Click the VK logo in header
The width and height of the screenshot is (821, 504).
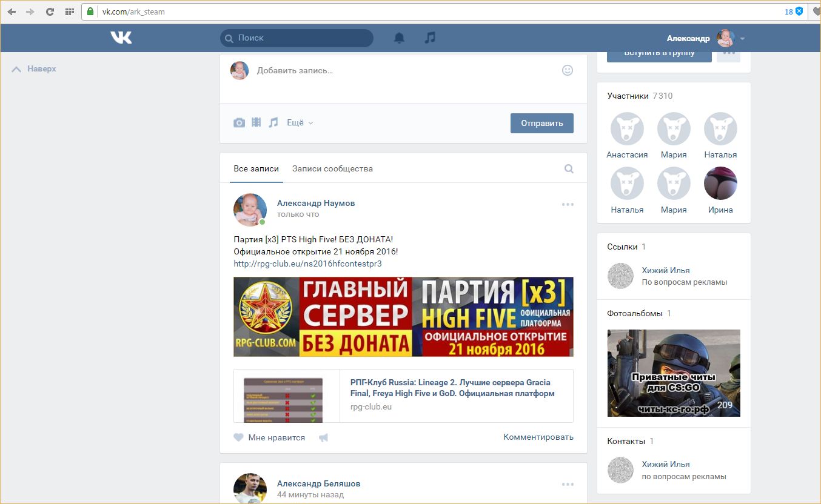point(121,38)
